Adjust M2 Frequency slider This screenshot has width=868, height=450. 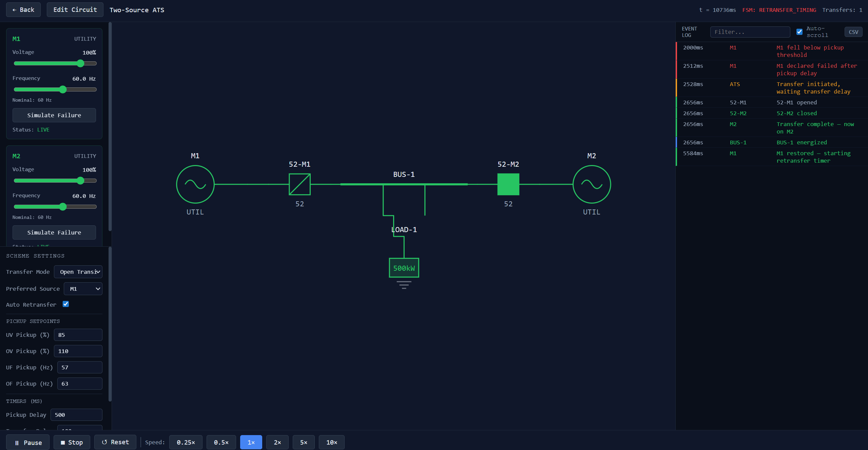tap(55, 207)
